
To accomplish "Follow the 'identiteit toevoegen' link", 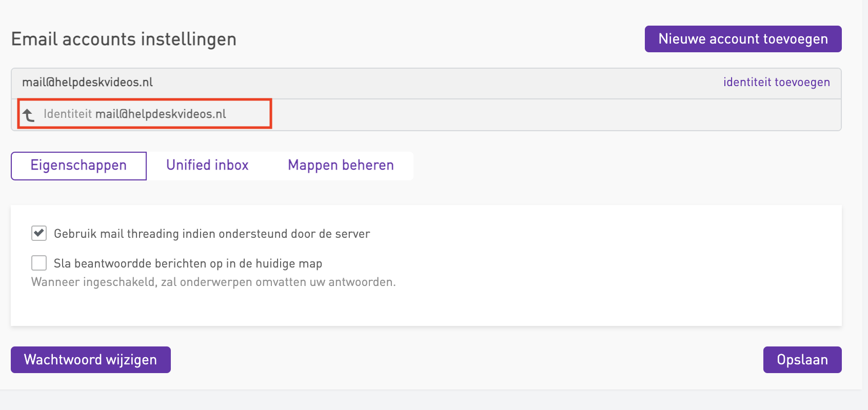I will (x=776, y=83).
